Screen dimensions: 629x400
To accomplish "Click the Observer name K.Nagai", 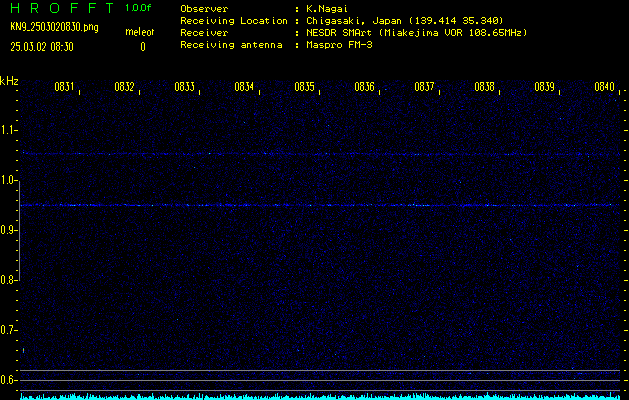I will [327, 9].
